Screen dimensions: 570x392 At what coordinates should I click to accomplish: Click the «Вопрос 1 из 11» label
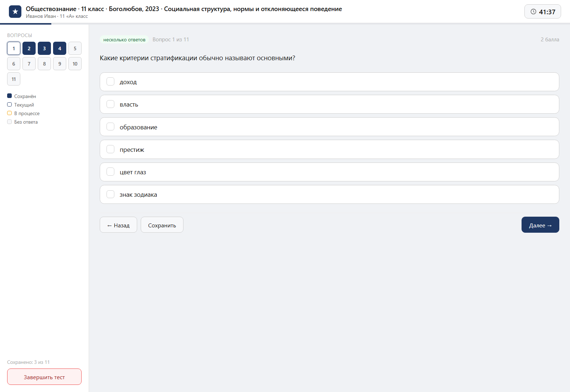[171, 40]
